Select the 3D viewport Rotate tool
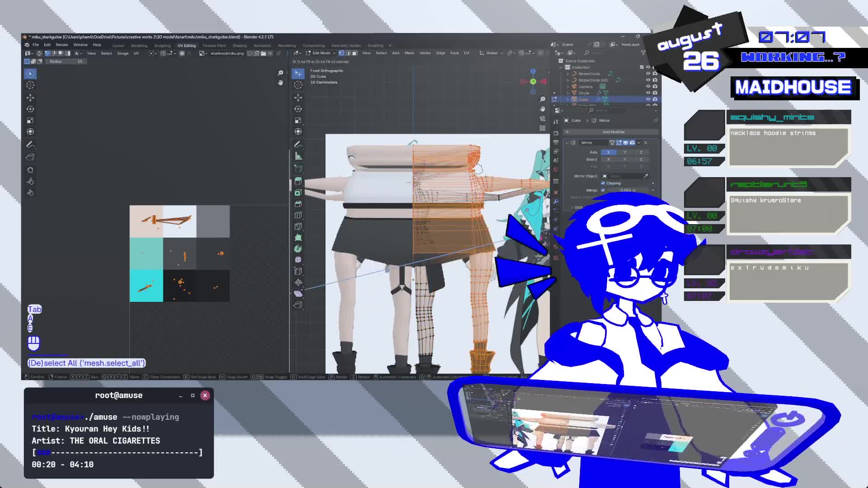The height and width of the screenshot is (488, 868). tap(298, 109)
